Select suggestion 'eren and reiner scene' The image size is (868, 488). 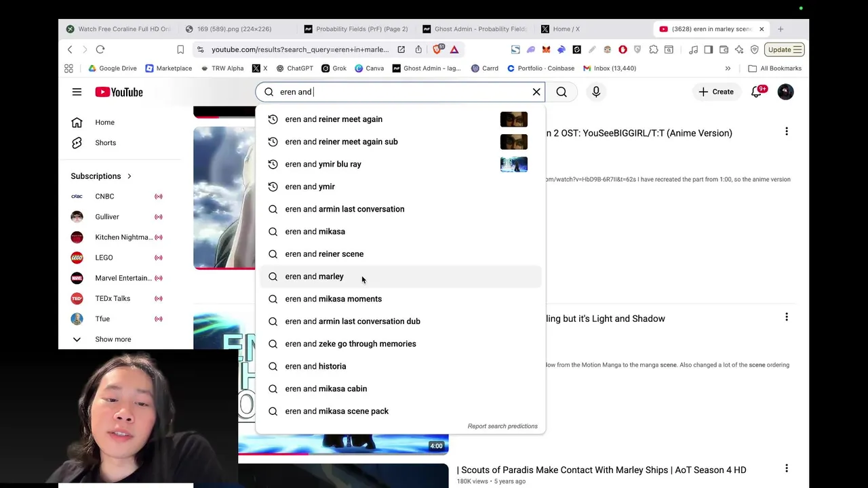400,253
